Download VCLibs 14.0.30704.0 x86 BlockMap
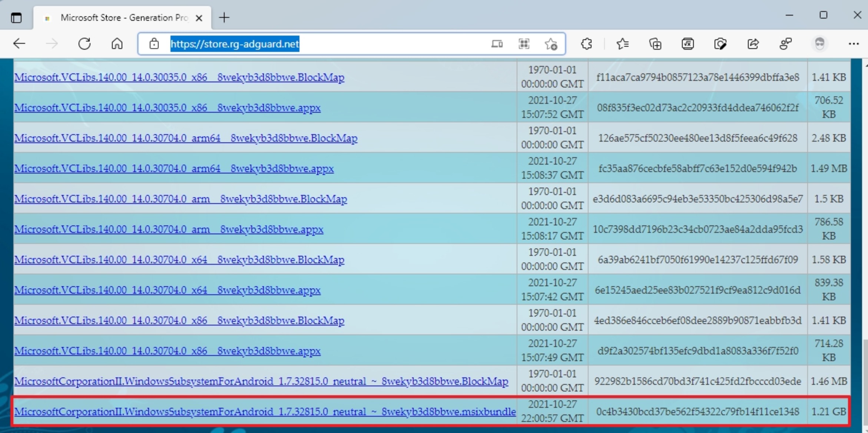Viewport: 868px width, 433px height. tap(179, 320)
